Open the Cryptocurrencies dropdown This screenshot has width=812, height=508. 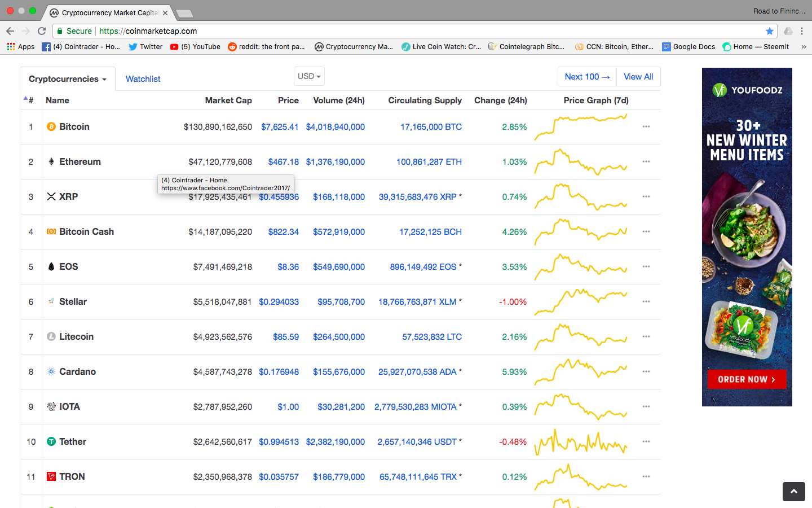[x=68, y=79]
